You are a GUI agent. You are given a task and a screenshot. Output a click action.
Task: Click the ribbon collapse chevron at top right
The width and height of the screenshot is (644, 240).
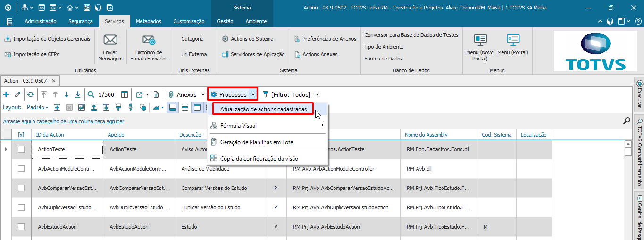point(600,22)
